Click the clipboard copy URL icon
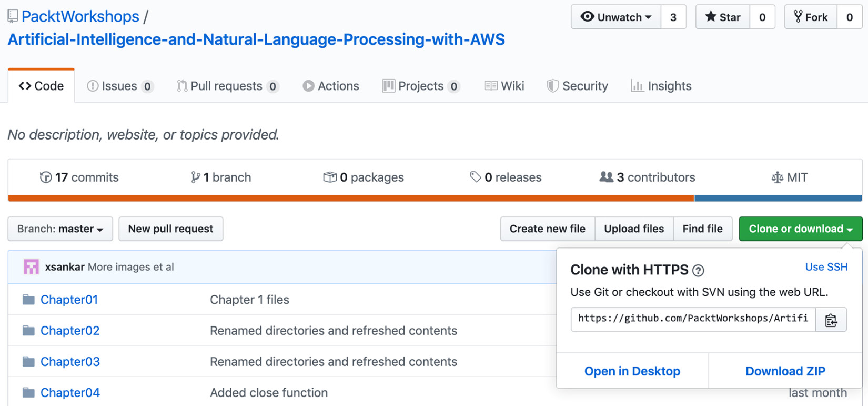The width and height of the screenshot is (868, 406). click(831, 320)
